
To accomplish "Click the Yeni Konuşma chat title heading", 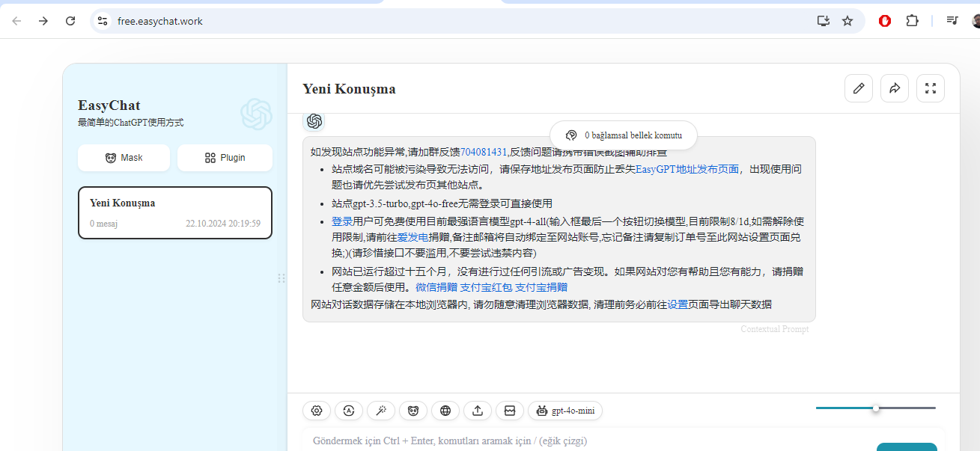I will (349, 89).
